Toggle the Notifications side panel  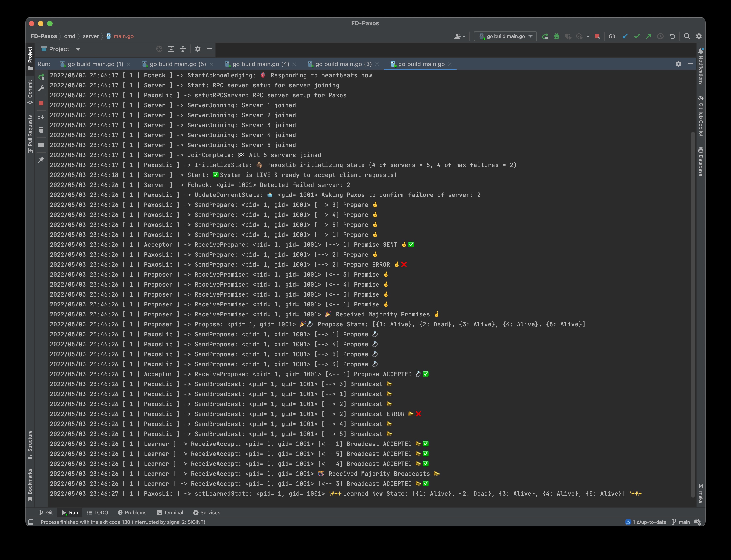point(701,66)
